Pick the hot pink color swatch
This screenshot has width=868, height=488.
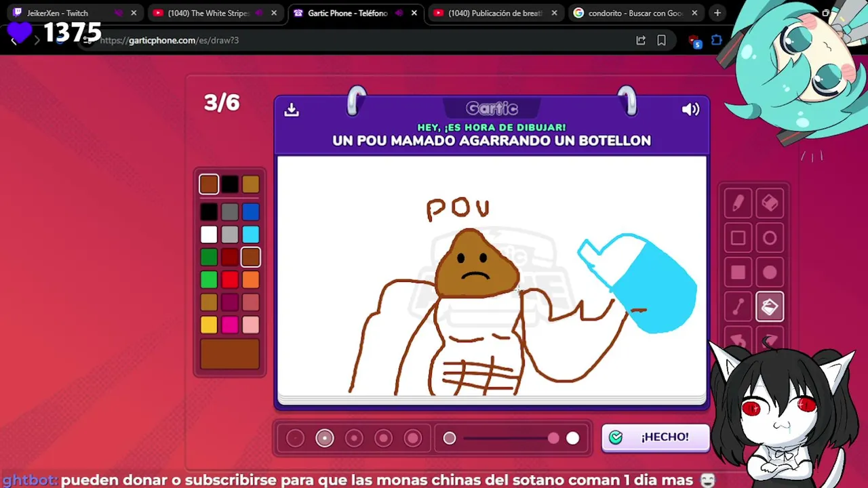(x=230, y=325)
